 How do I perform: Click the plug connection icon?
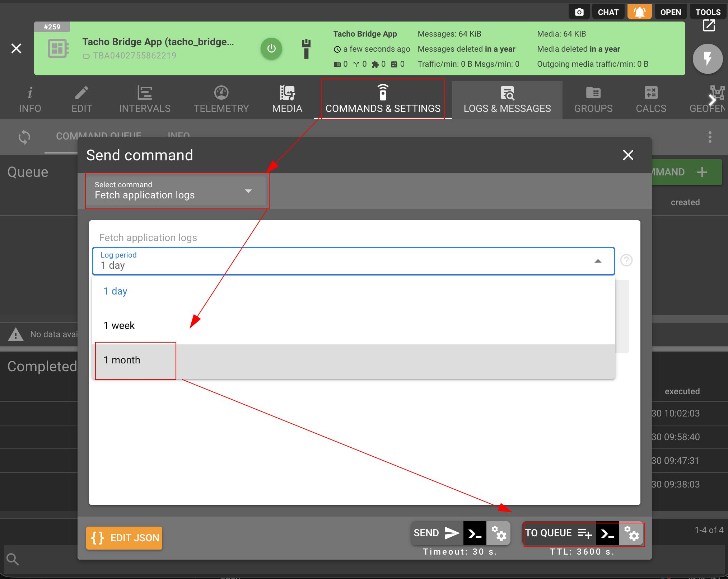[306, 49]
